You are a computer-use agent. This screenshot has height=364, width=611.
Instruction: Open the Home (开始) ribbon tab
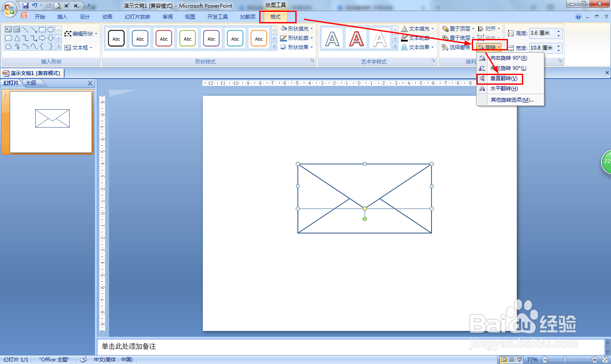tap(40, 17)
